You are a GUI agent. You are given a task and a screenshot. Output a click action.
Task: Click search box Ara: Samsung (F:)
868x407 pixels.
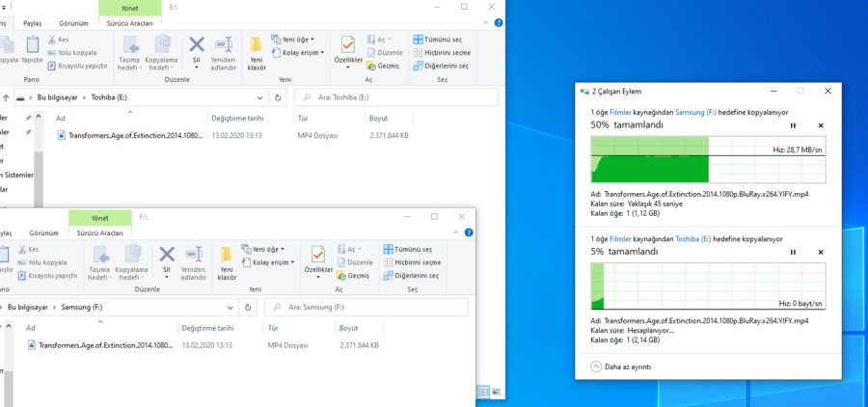tap(366, 308)
